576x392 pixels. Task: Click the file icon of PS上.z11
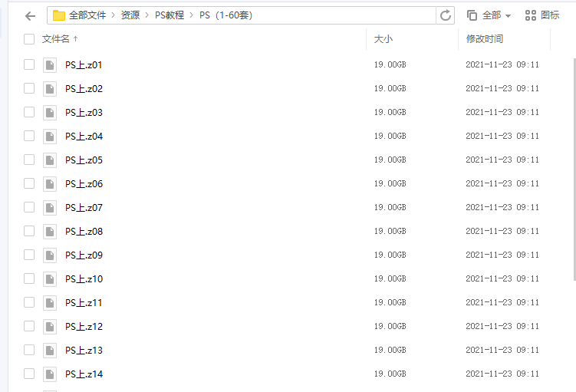point(50,303)
